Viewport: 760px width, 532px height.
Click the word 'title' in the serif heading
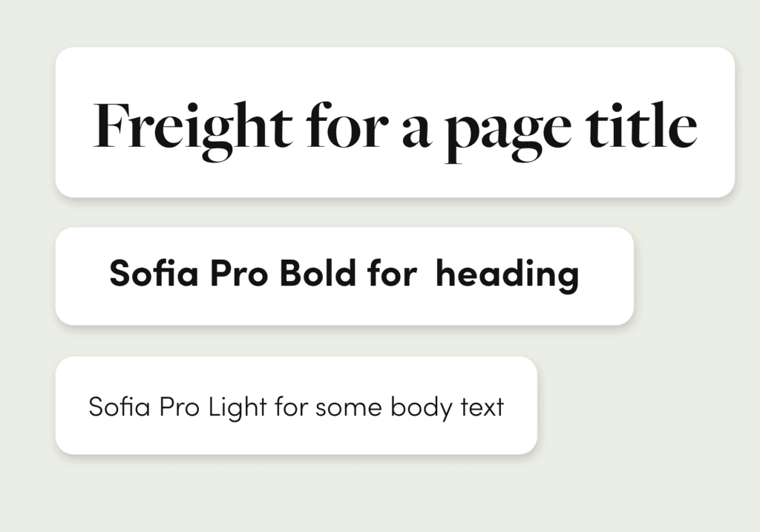(642, 125)
